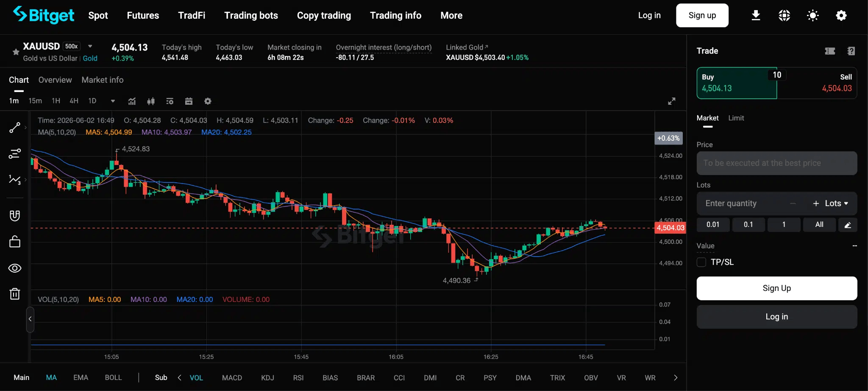Select the trend line drawing tool
Image resolution: width=868 pixels, height=391 pixels.
pyautogui.click(x=14, y=127)
